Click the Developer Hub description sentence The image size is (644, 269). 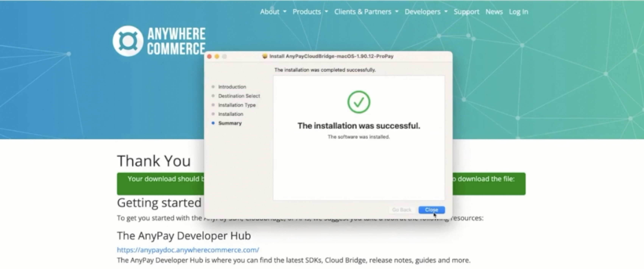point(294,260)
